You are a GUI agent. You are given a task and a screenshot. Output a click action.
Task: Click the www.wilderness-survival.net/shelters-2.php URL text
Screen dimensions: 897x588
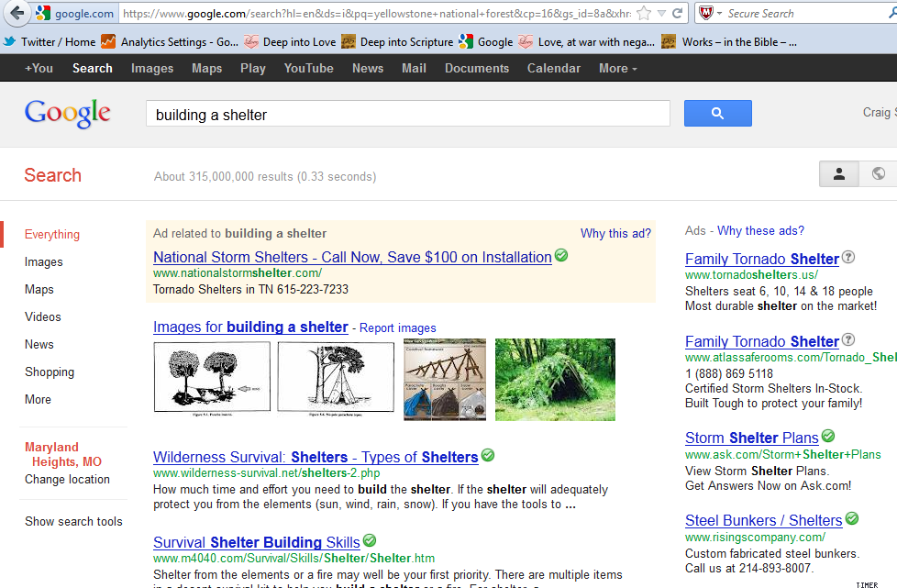point(266,473)
